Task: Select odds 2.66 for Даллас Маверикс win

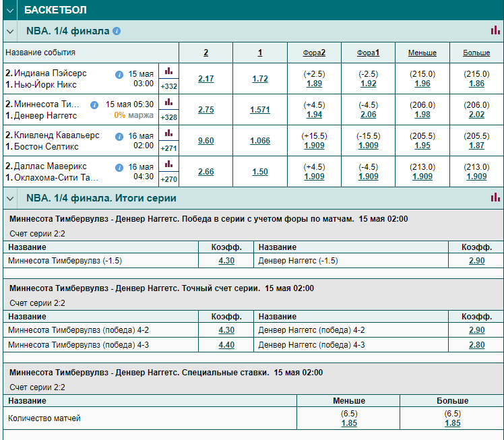Action: point(206,172)
